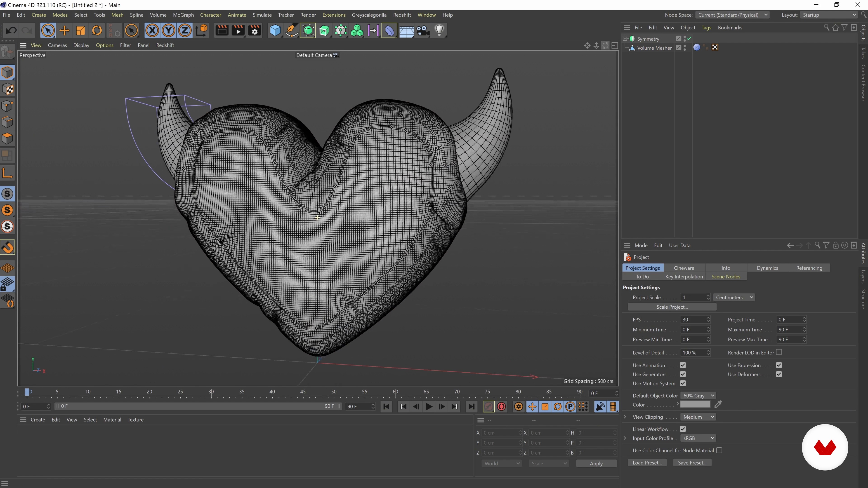Toggle Symmetry object enable checkmark

689,39
